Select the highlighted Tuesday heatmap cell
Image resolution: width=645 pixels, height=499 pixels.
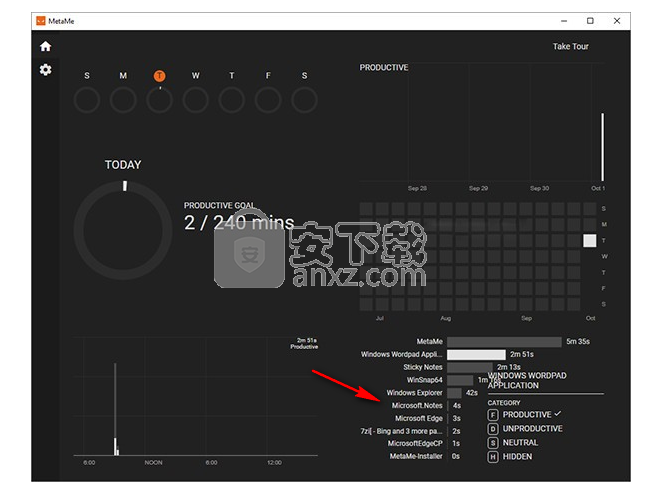pos(589,241)
